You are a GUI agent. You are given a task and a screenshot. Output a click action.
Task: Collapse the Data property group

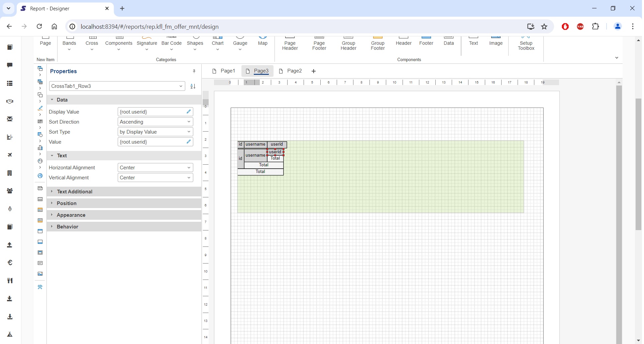[124, 100]
